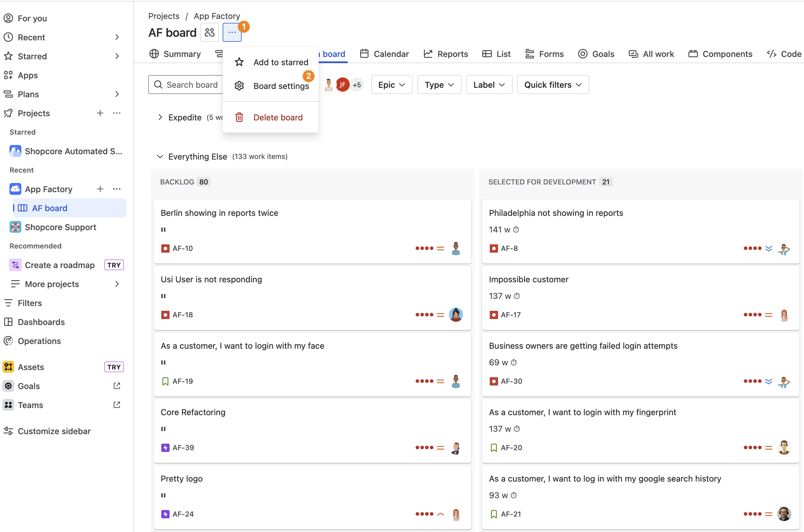Filter by the JF avatar
Screen dimensions: 804x532
342,85
